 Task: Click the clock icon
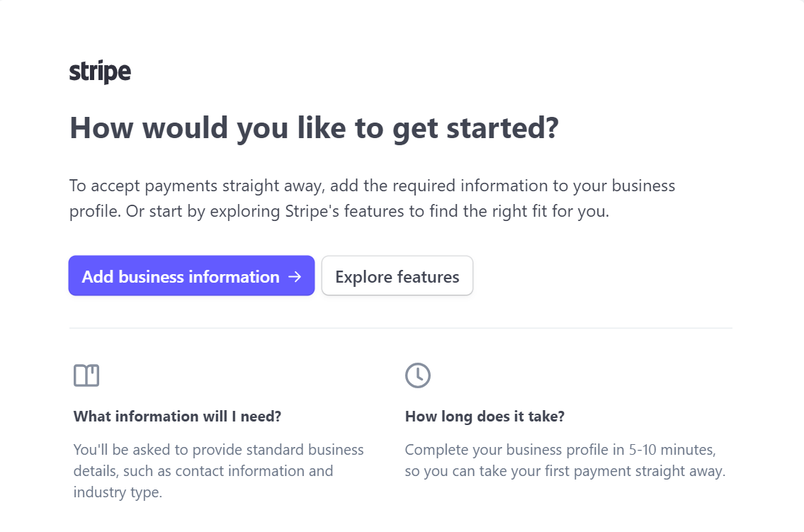click(418, 375)
